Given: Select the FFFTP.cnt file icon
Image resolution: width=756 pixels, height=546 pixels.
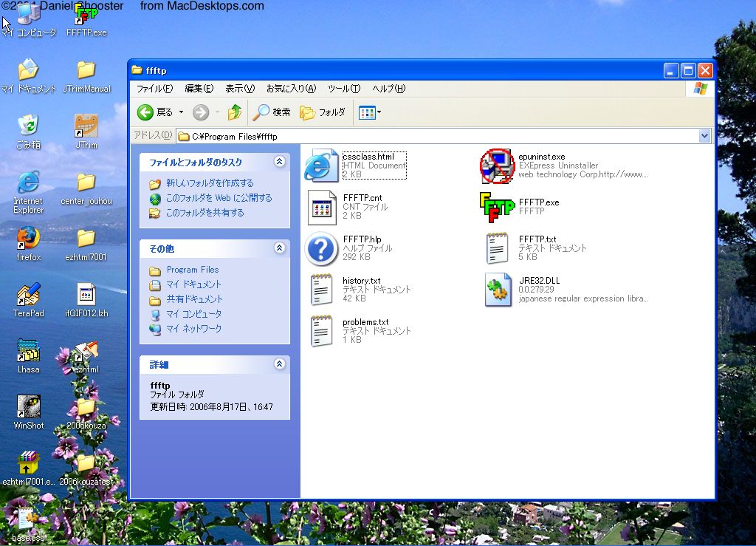Looking at the screenshot, I should 322,208.
